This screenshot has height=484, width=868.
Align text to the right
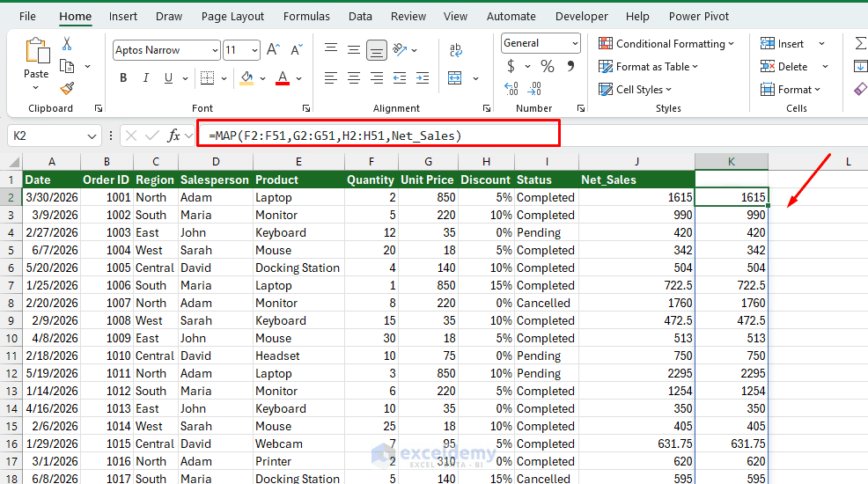click(377, 78)
